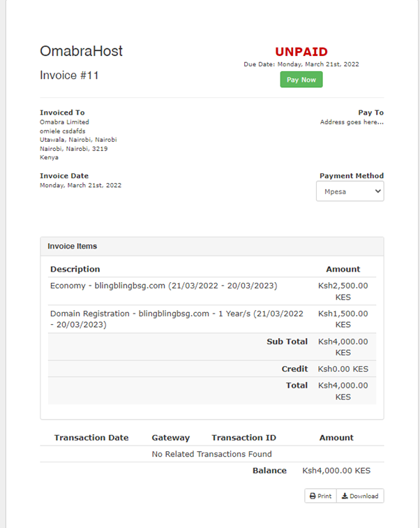Click the Transaction ID column header
Viewport: 420px width, 528px height.
[243, 437]
